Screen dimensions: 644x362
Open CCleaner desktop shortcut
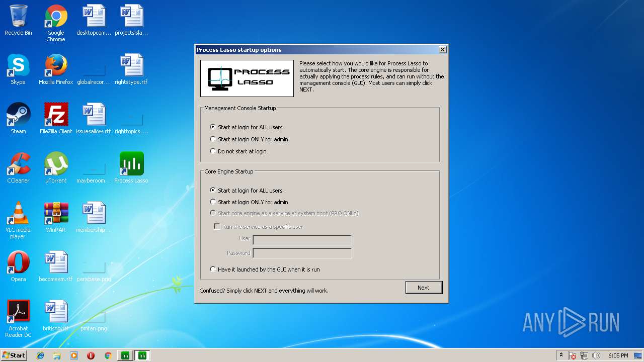point(18,168)
